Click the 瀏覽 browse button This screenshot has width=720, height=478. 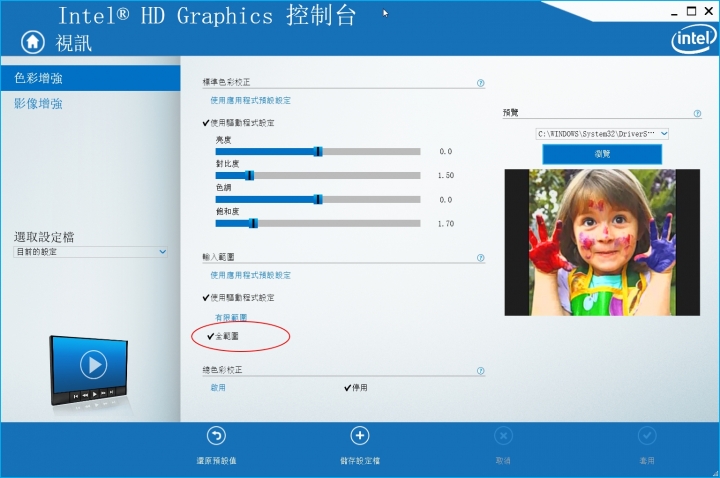tap(602, 154)
